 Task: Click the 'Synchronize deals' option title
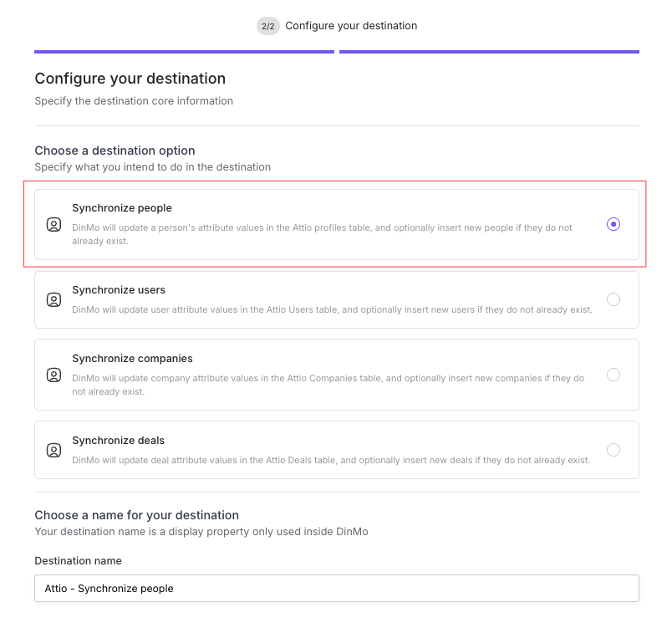coord(119,441)
